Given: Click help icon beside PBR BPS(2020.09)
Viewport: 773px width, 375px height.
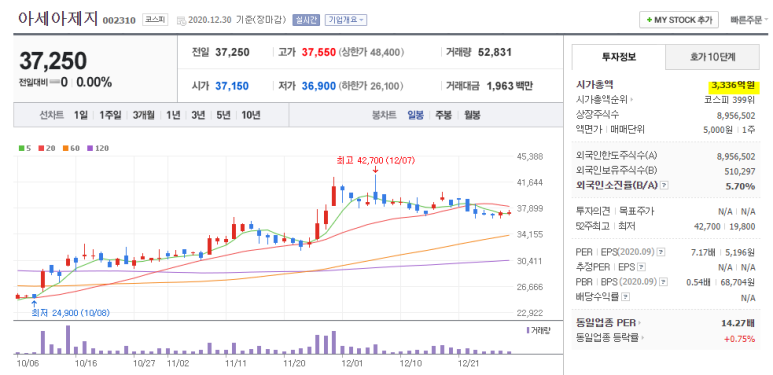Looking at the screenshot, I should click(664, 282).
